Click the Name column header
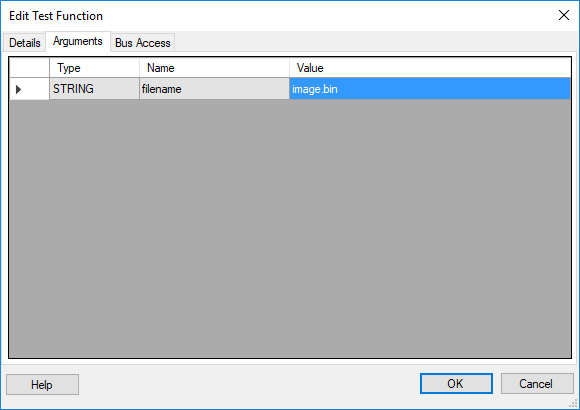Image resolution: width=580 pixels, height=410 pixels. click(x=214, y=68)
